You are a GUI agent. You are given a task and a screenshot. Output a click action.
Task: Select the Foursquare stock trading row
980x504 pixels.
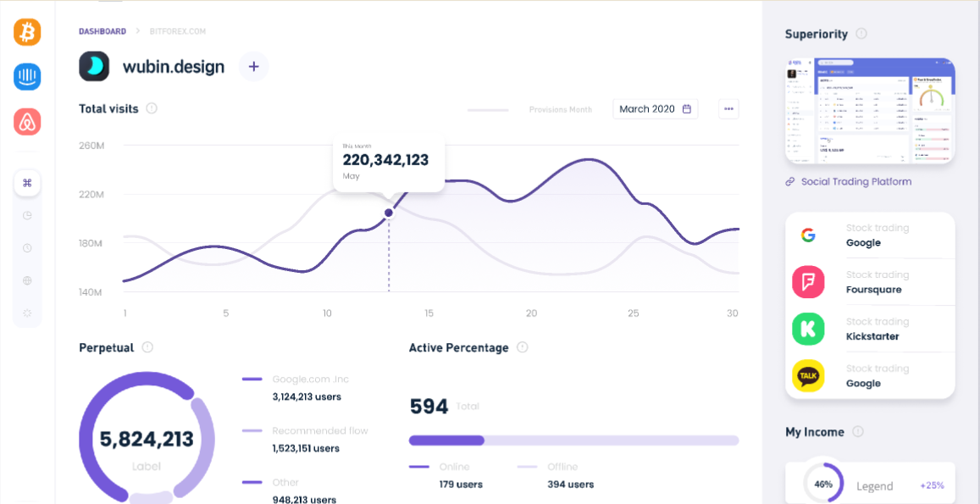(x=870, y=282)
